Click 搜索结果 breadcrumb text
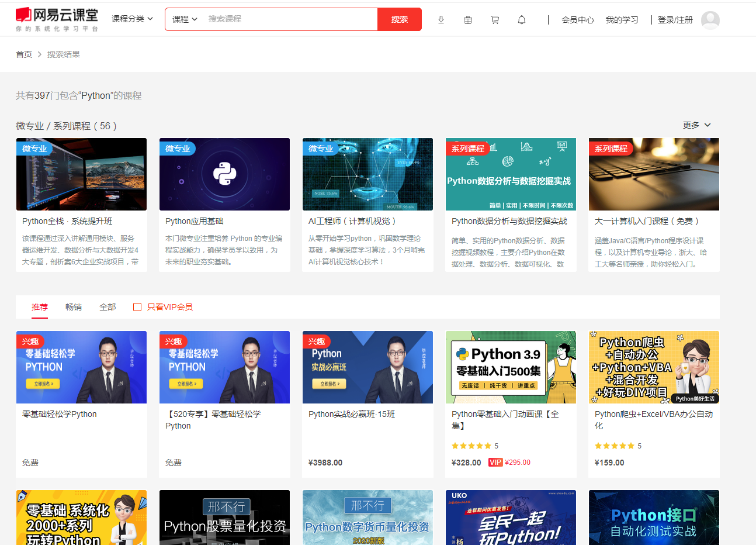The image size is (756, 545). click(x=64, y=54)
